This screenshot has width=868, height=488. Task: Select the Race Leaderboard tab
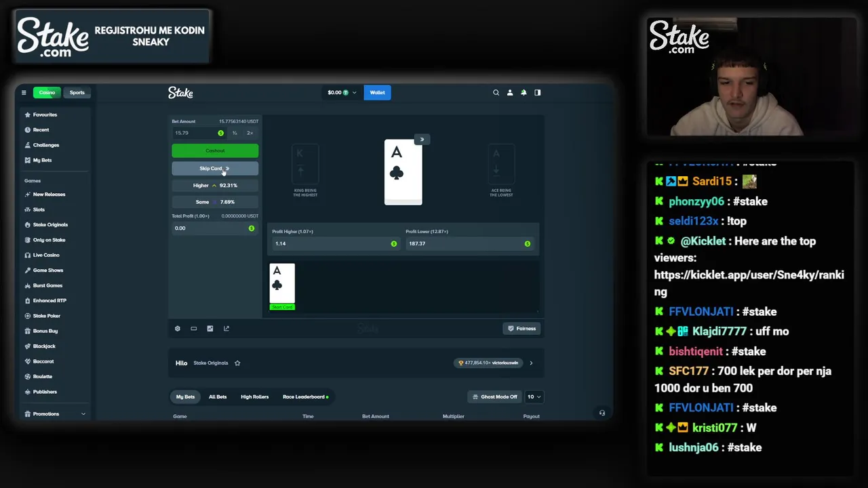305,396
